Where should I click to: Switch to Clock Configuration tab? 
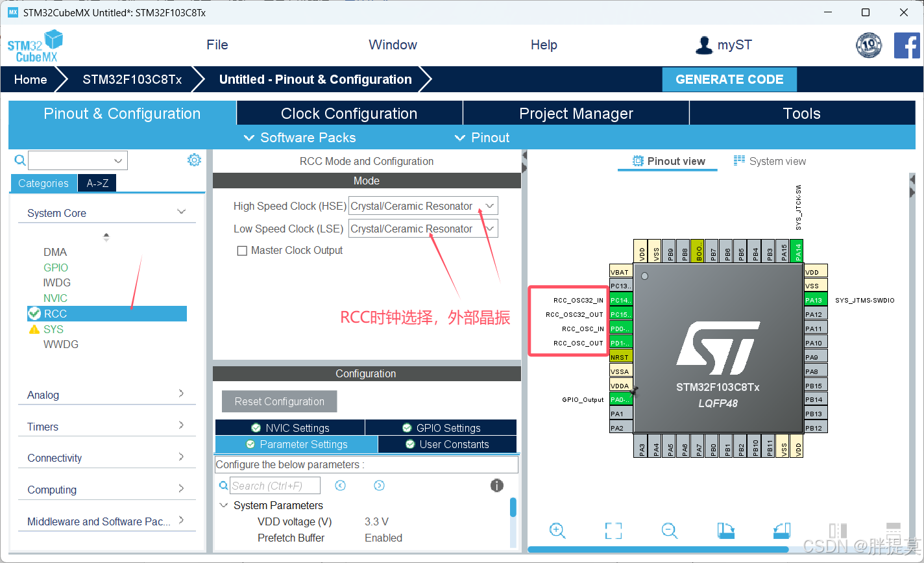pos(349,114)
